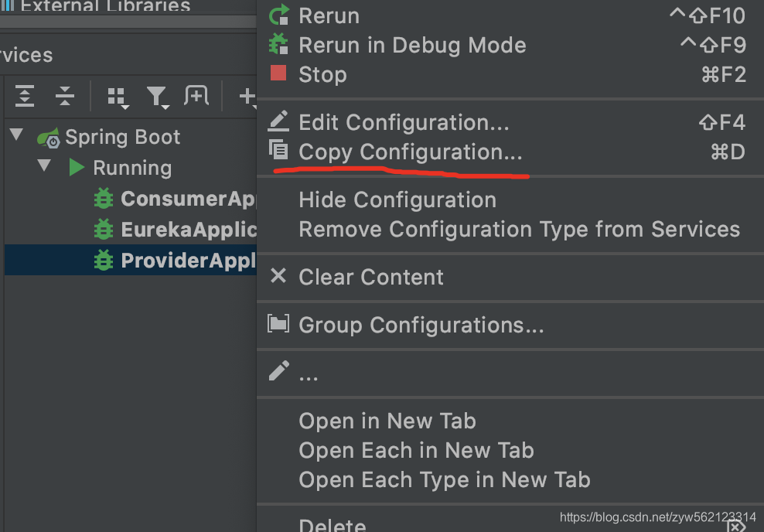Click the Expand All toolbar icon
This screenshot has width=764, height=532.
pyautogui.click(x=25, y=95)
